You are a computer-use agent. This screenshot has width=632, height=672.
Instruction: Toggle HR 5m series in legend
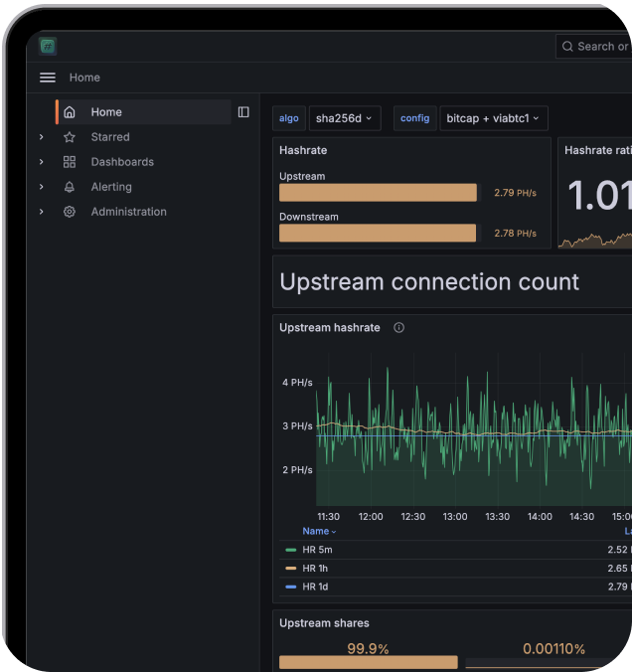pos(317,550)
